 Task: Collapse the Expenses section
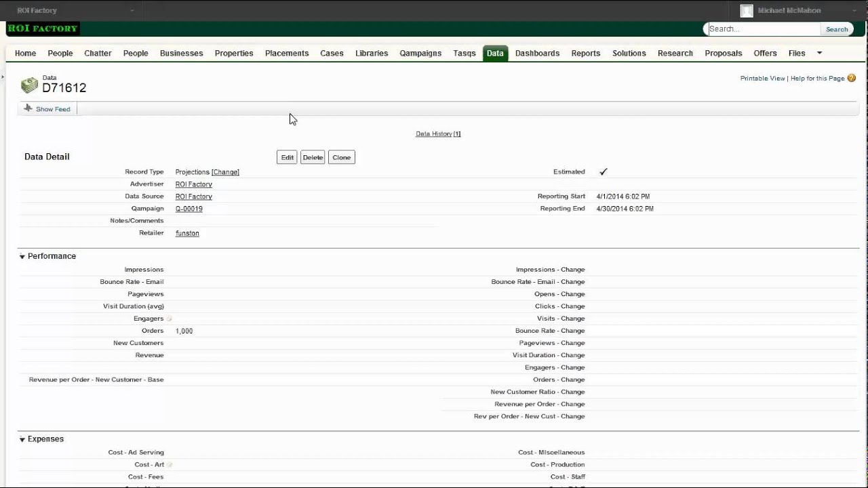22,439
